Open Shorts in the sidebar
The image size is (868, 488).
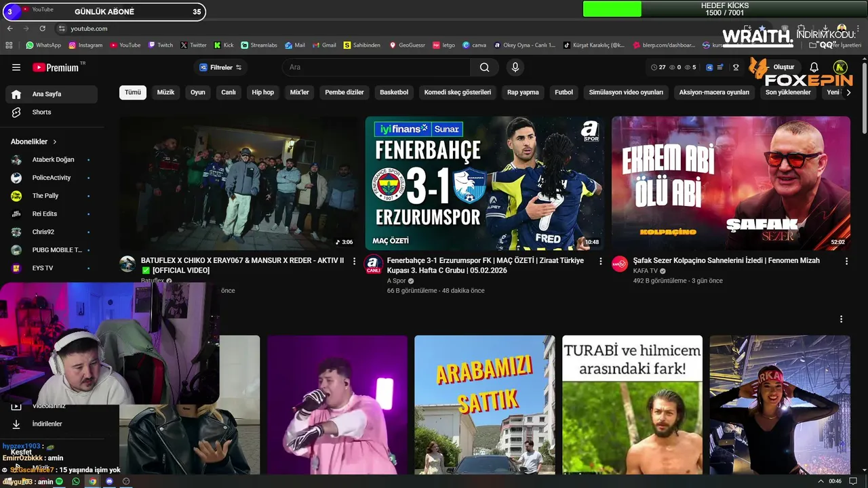coord(52,112)
